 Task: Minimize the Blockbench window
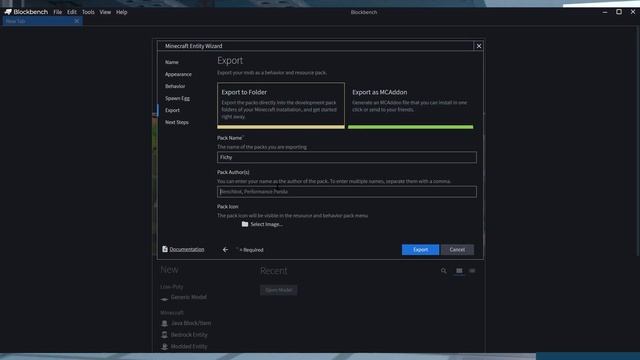[605, 12]
